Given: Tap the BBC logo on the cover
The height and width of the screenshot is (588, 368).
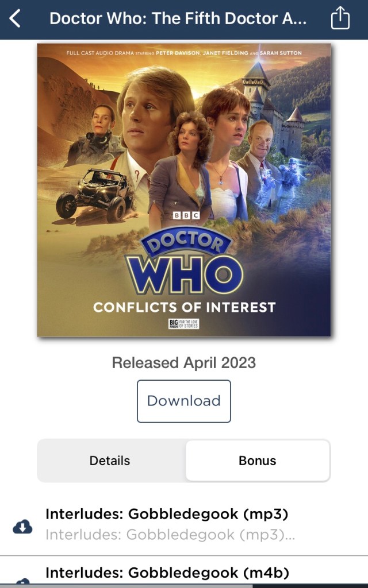Looking at the screenshot, I should click(186, 215).
